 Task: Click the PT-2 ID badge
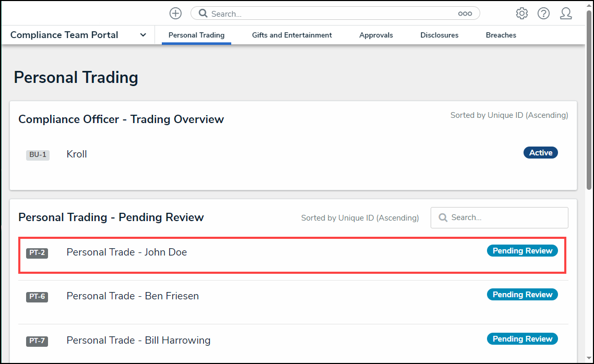(37, 253)
